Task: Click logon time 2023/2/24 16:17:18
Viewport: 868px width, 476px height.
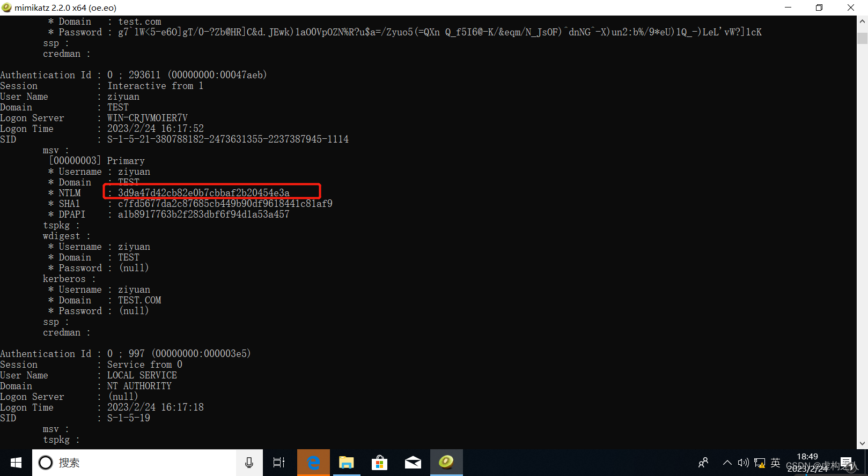Action: click(156, 407)
